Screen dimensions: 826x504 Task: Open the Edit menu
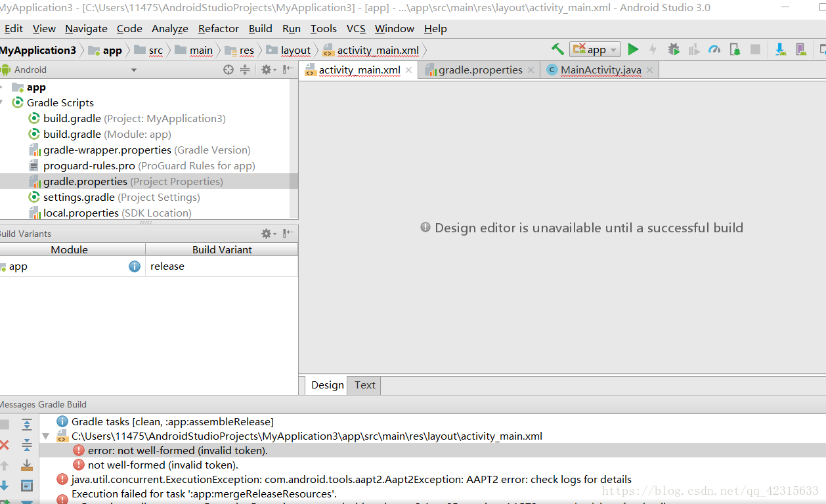(x=13, y=29)
